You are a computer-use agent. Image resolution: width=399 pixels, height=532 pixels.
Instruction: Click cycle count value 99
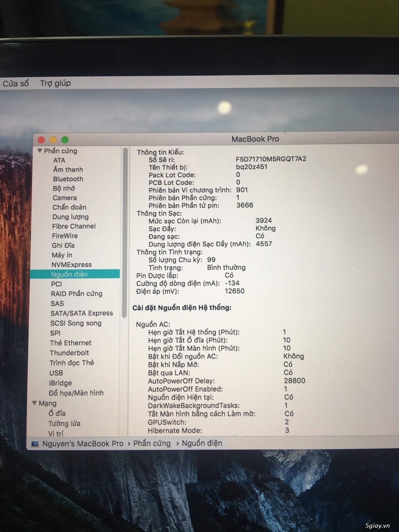coord(211,260)
